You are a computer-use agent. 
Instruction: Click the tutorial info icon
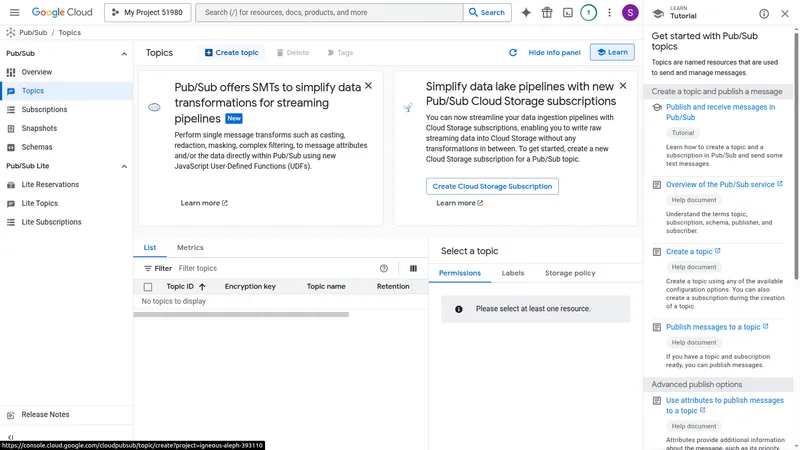pos(764,14)
